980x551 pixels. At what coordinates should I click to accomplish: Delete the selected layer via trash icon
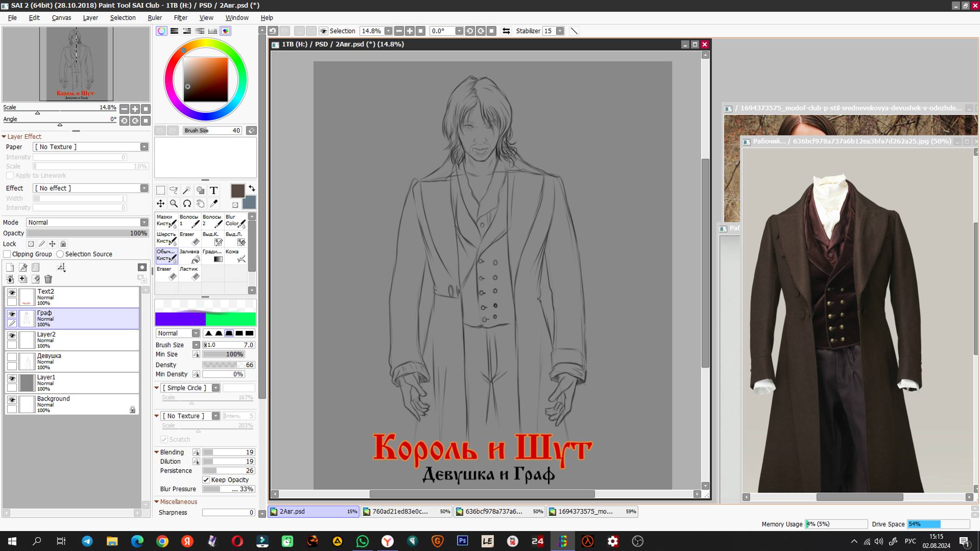click(48, 279)
